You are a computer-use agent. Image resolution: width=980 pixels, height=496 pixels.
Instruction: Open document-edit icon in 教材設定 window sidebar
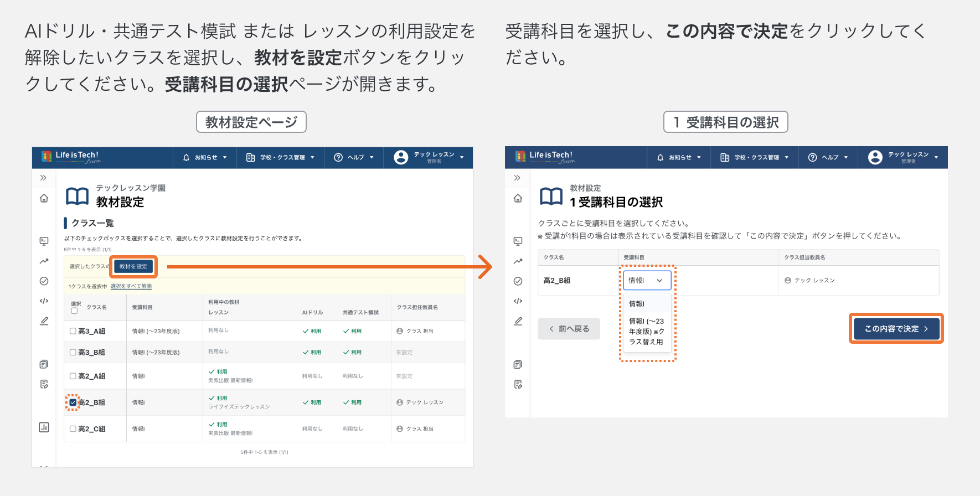click(44, 384)
